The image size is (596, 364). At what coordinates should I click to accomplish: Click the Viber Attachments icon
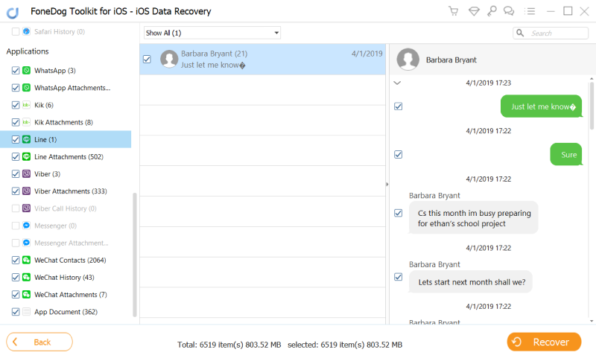click(x=26, y=191)
